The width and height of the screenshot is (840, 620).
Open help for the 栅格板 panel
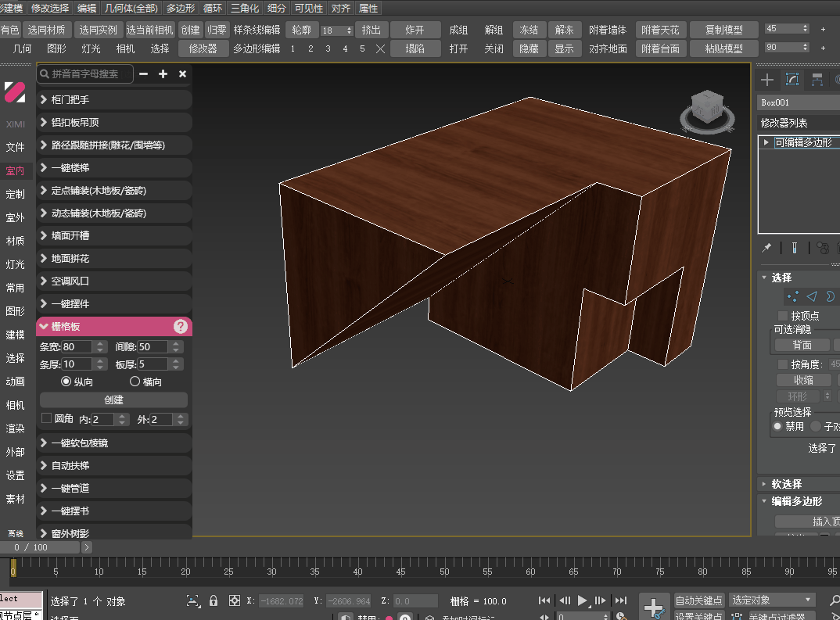(x=181, y=327)
